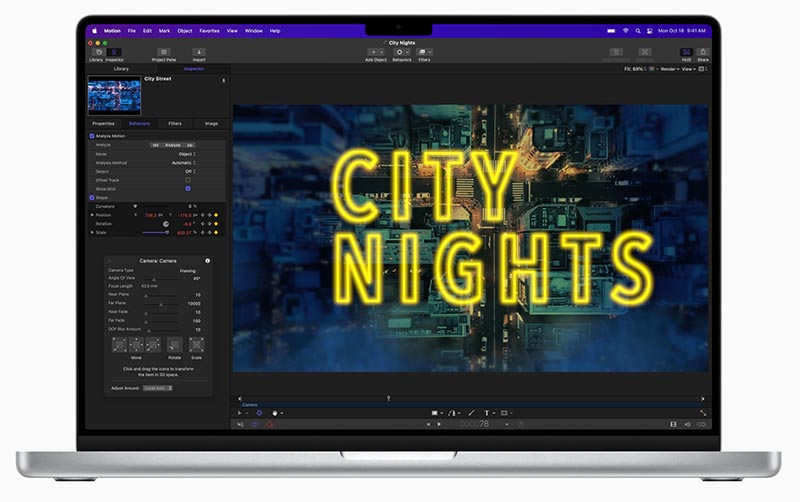Open the Object menu

click(185, 31)
